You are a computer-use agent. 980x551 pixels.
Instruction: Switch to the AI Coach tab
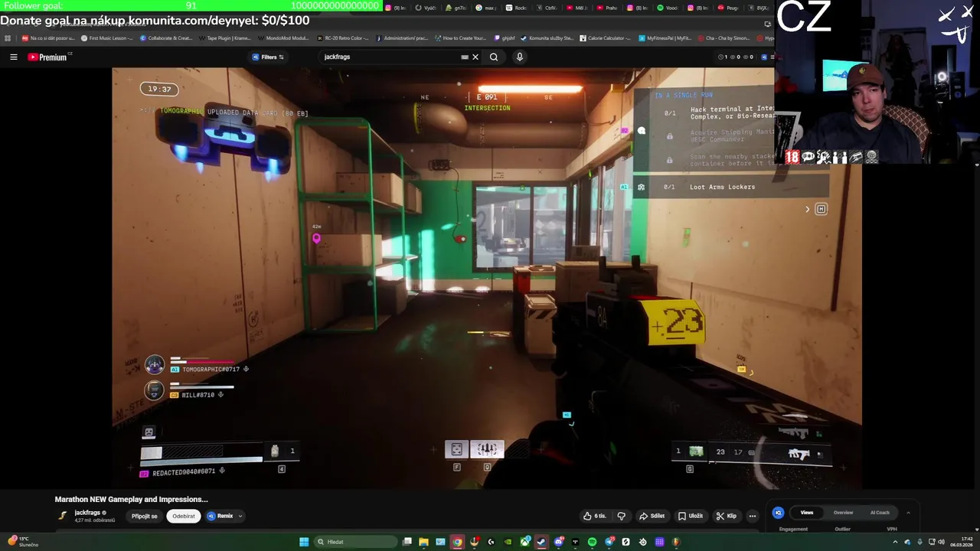pos(880,513)
